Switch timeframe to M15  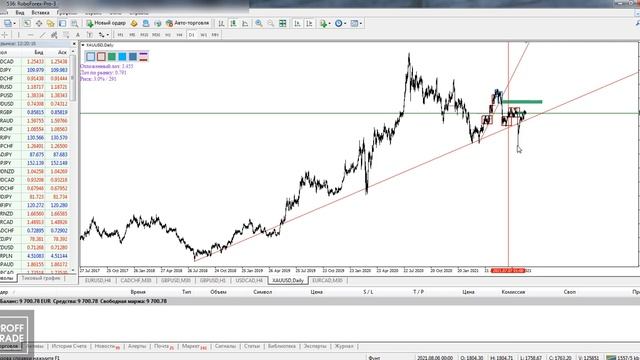(x=144, y=35)
